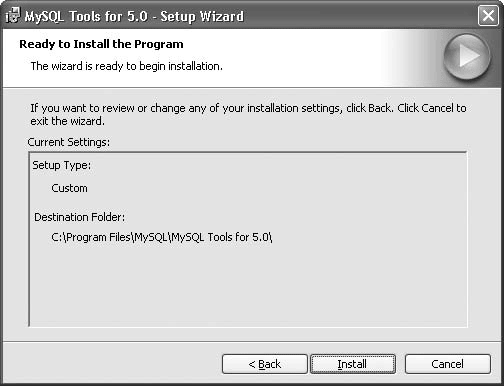Select the 'wizard is ready to begin installation' text
The image size is (504, 386).
tap(127, 66)
